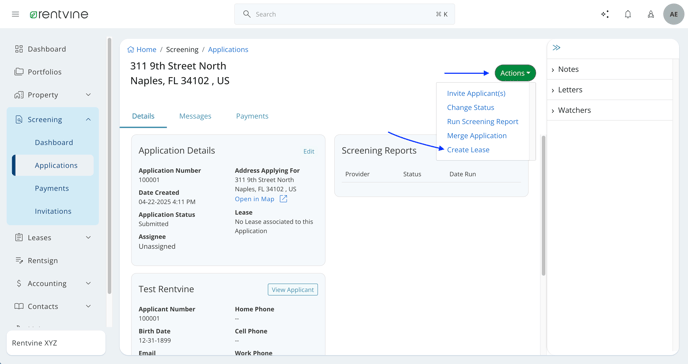The image size is (688, 364).
Task: Click the Portfolios folder icon
Action: click(18, 72)
